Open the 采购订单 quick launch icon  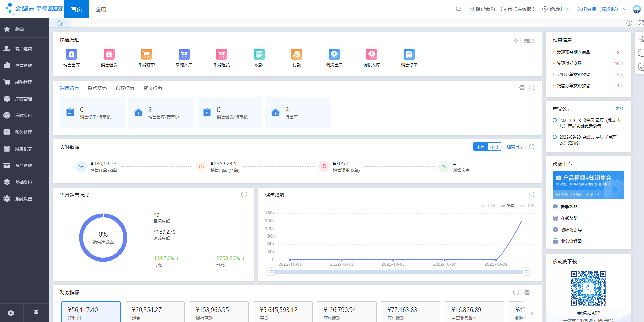147,55
